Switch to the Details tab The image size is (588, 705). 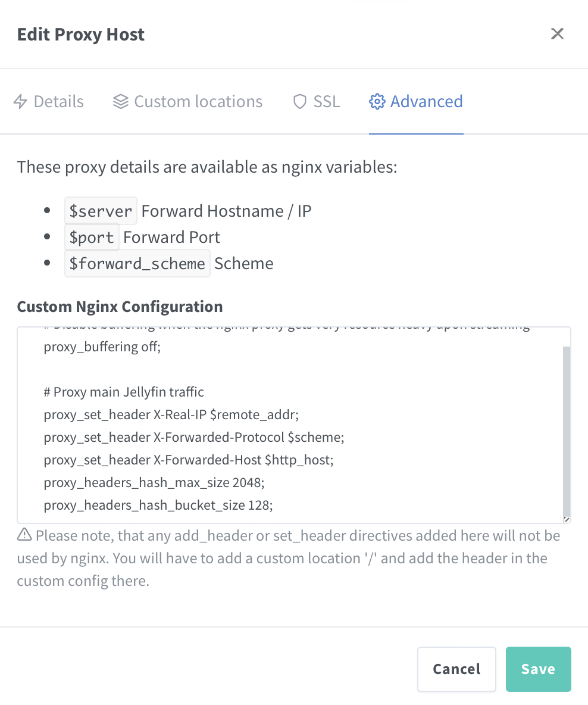[58, 102]
